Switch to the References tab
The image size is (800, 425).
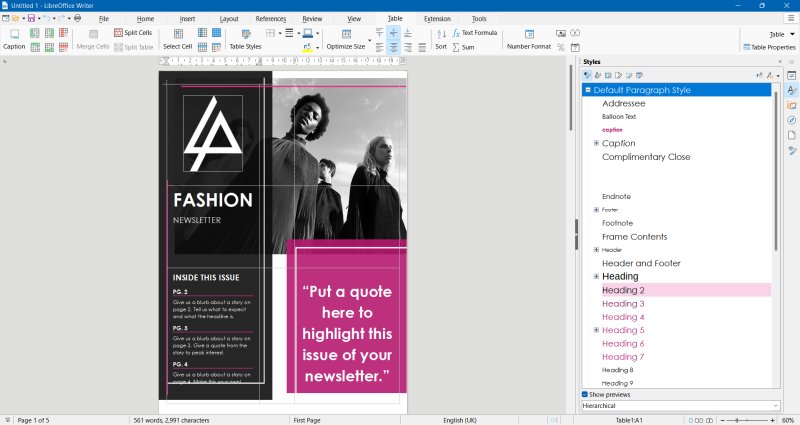pyautogui.click(x=270, y=19)
